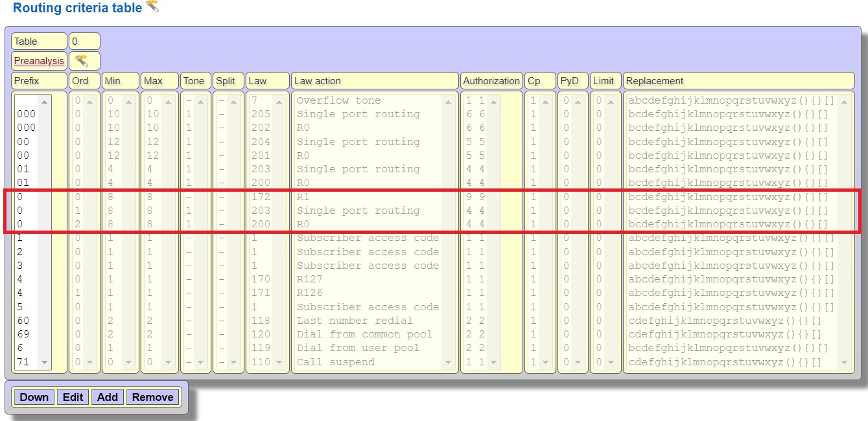Open the Preanalysis link
Image resolution: width=868 pixels, height=421 pixels.
pos(39,61)
